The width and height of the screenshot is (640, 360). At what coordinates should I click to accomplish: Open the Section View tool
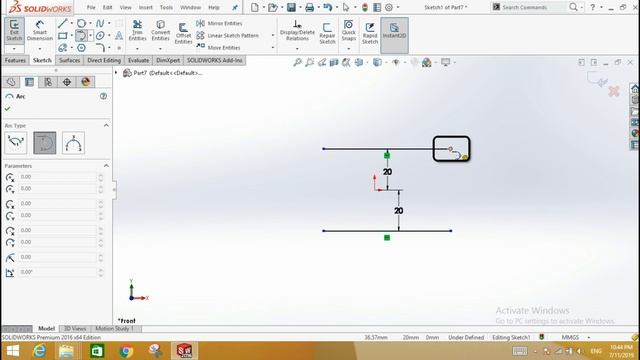[334, 62]
